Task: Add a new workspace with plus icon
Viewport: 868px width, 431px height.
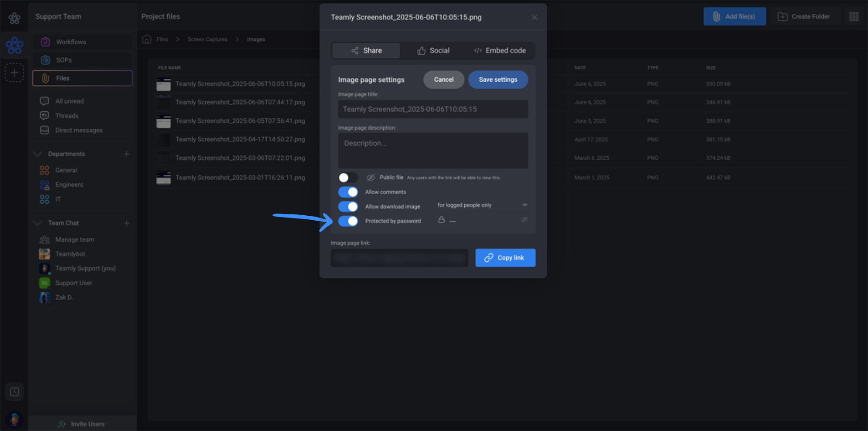Action: click(15, 73)
